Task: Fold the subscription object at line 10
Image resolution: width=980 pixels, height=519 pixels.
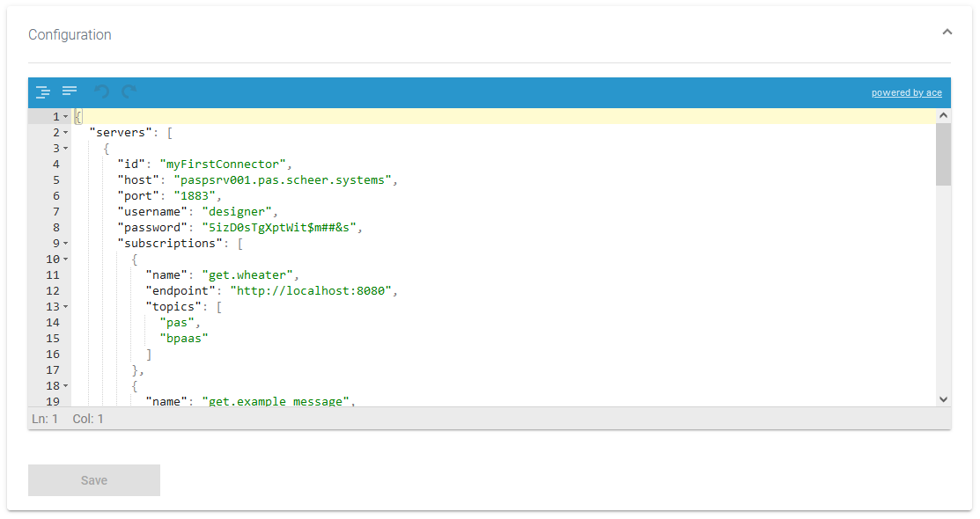Action: [65, 259]
